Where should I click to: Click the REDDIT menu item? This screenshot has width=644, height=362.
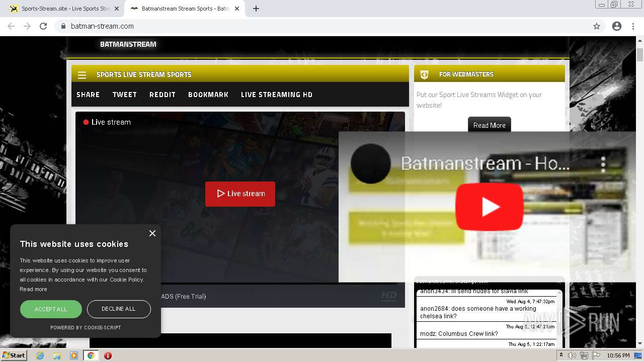163,95
